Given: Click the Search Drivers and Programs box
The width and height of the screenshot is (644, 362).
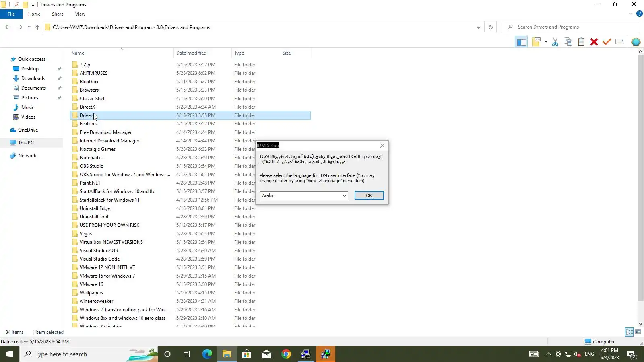Looking at the screenshot, I should coord(570,27).
